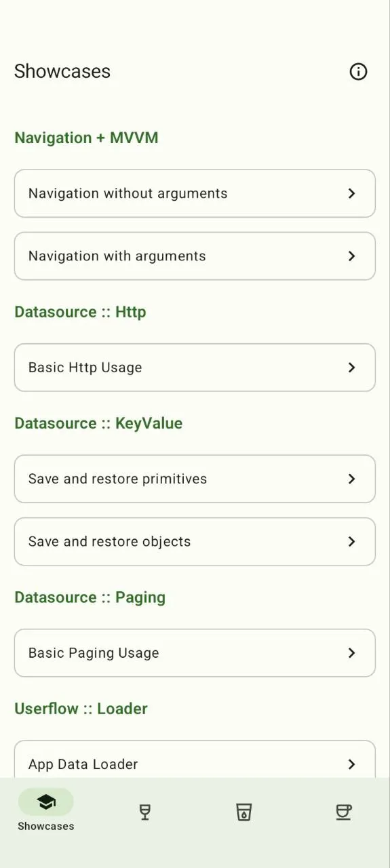Open the wine glass tab icon
The width and height of the screenshot is (390, 868).
point(144,812)
